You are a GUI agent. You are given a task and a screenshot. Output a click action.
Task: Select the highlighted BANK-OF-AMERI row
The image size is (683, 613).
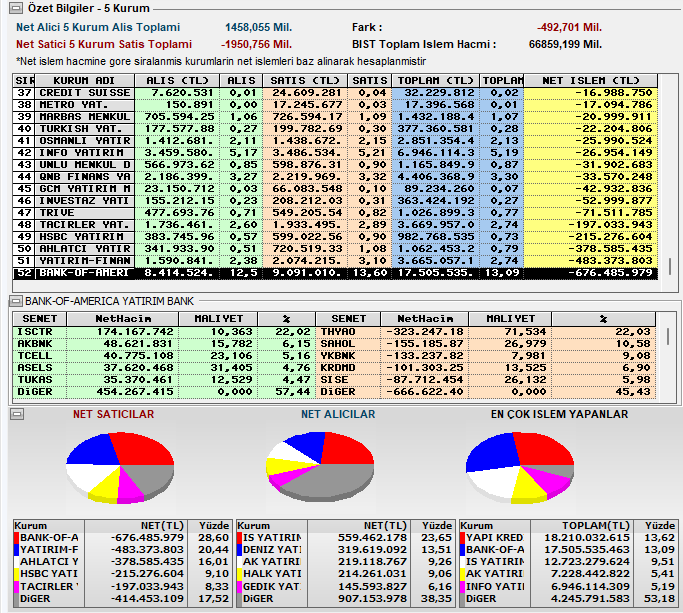point(335,273)
